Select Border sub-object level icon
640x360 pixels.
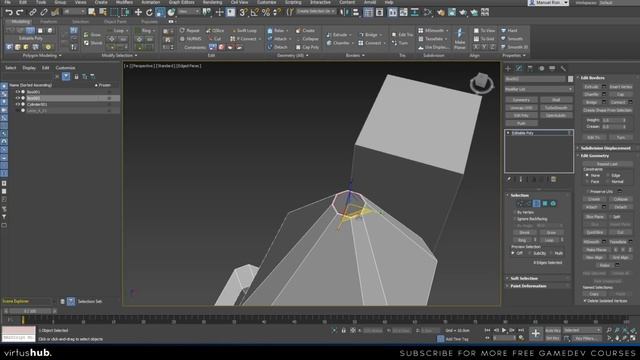pyautogui.click(x=536, y=203)
